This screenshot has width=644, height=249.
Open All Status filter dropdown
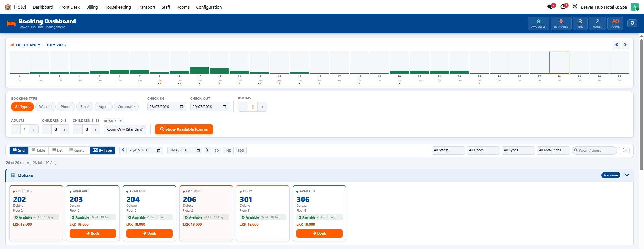click(x=448, y=150)
